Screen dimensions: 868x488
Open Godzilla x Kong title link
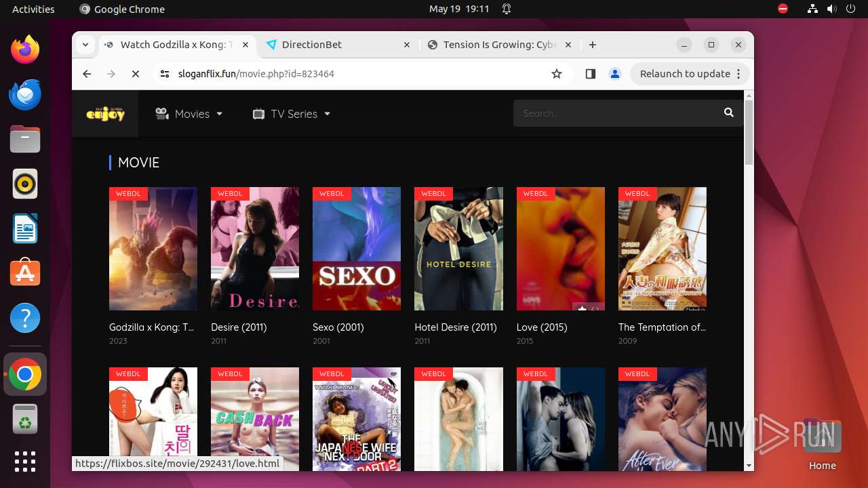152,327
